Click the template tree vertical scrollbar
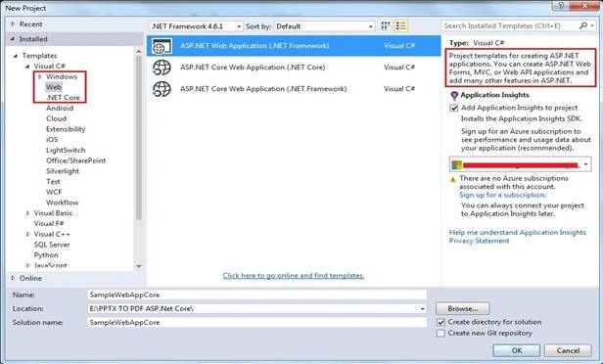The image size is (603, 364). (x=139, y=137)
